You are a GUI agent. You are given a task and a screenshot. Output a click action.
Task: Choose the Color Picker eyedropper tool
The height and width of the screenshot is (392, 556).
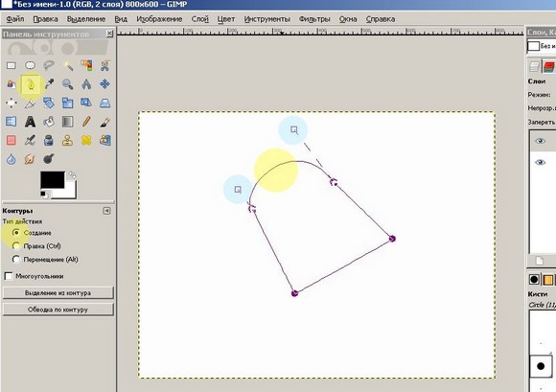[x=49, y=84]
